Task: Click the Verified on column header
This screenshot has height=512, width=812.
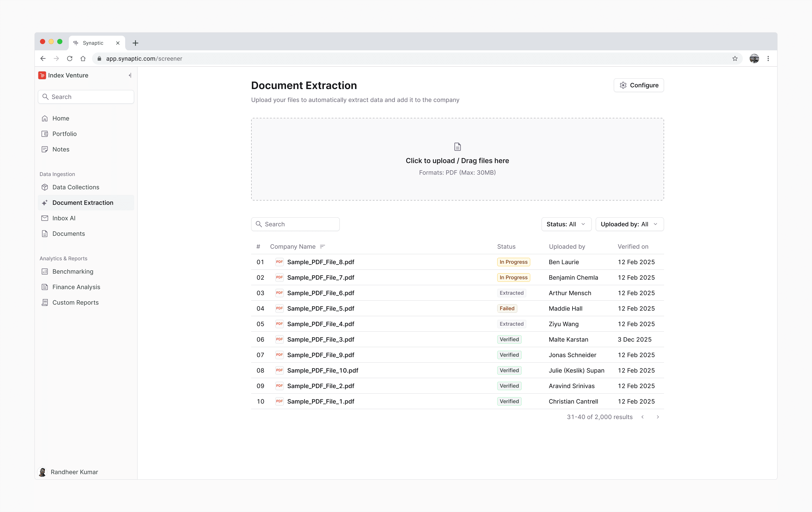Action: (633, 247)
